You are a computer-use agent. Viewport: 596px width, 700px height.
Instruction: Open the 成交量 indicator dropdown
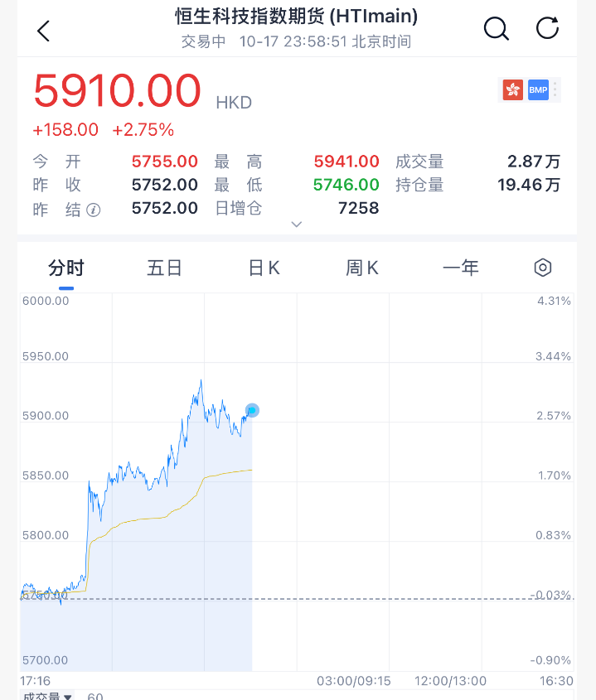pos(46,696)
